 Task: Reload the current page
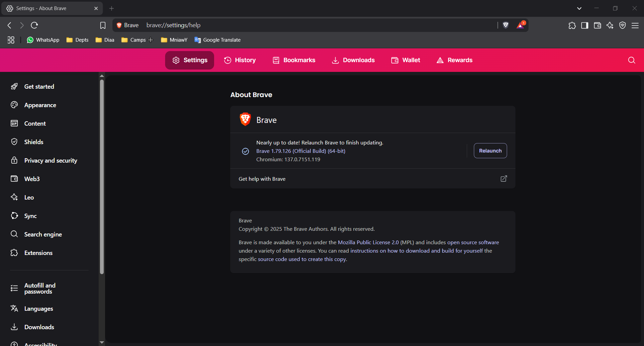click(x=34, y=25)
